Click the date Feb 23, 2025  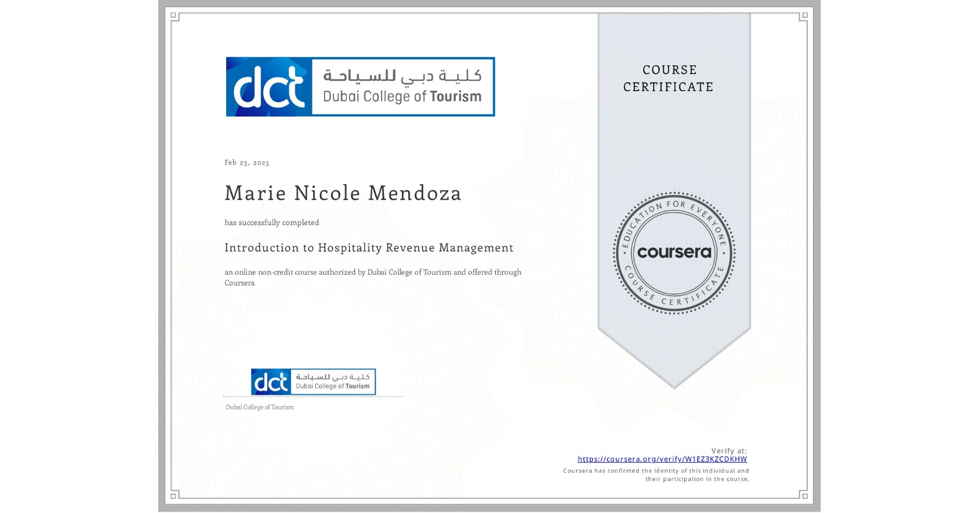pos(247,162)
